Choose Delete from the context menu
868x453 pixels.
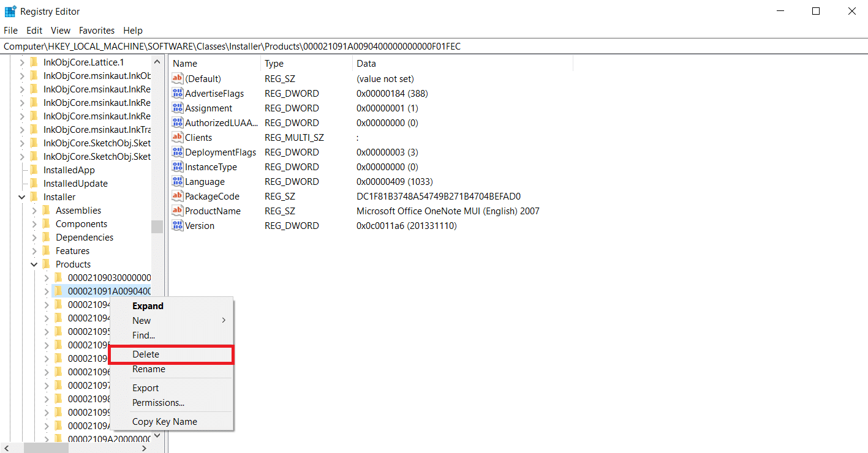pyautogui.click(x=171, y=354)
